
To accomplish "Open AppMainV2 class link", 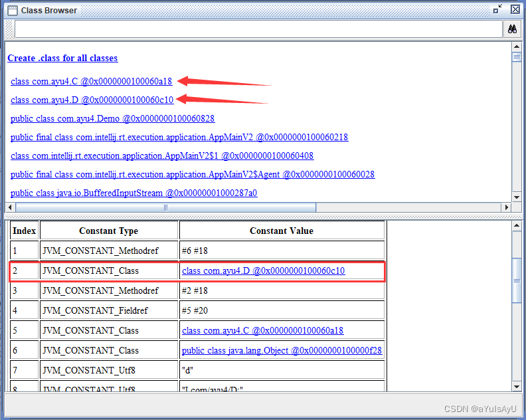I will pyautogui.click(x=179, y=138).
